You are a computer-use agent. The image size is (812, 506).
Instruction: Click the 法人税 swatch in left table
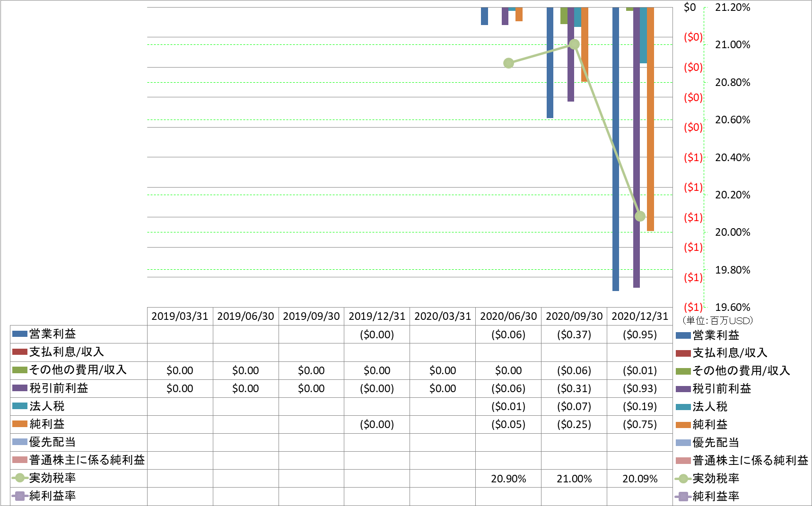pos(20,406)
